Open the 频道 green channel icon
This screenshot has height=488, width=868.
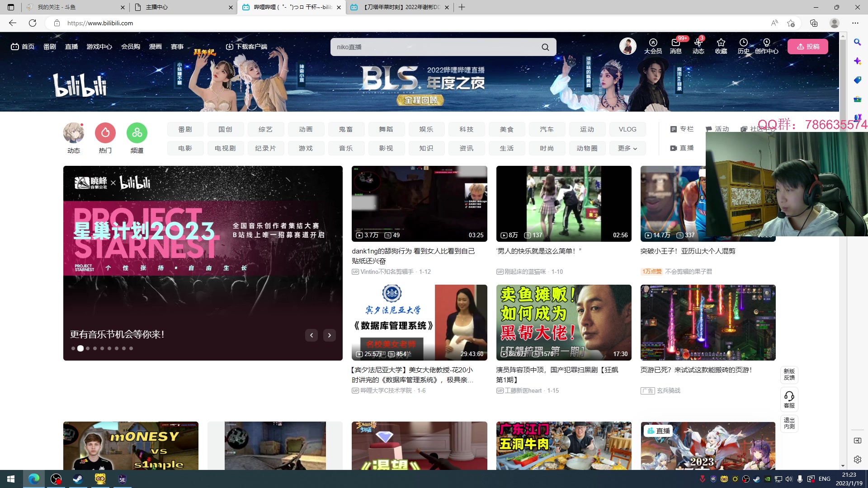[137, 133]
